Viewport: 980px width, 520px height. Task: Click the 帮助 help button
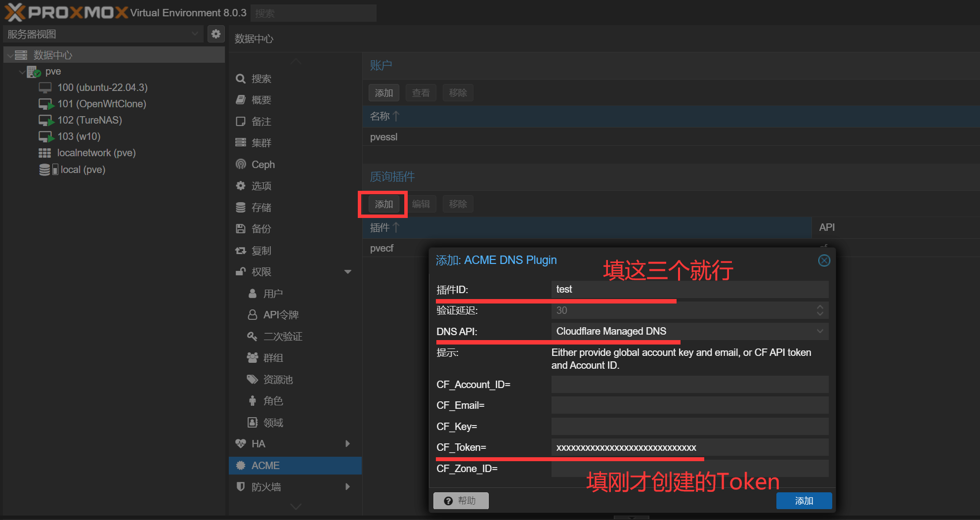point(461,501)
